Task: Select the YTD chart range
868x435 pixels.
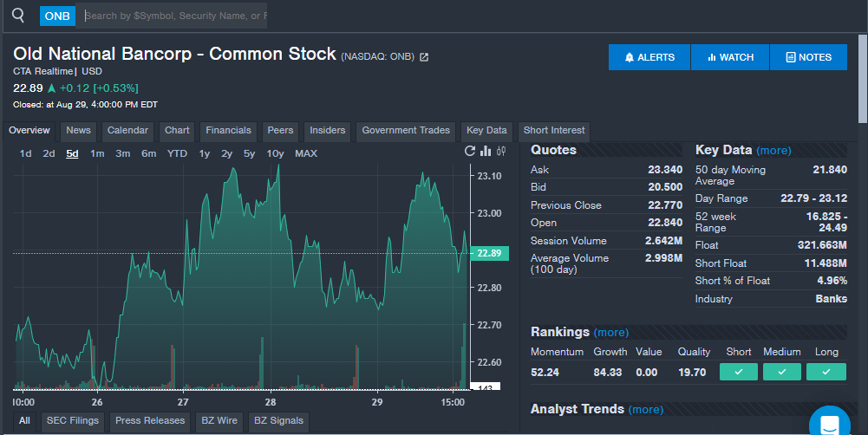Action: pos(177,154)
